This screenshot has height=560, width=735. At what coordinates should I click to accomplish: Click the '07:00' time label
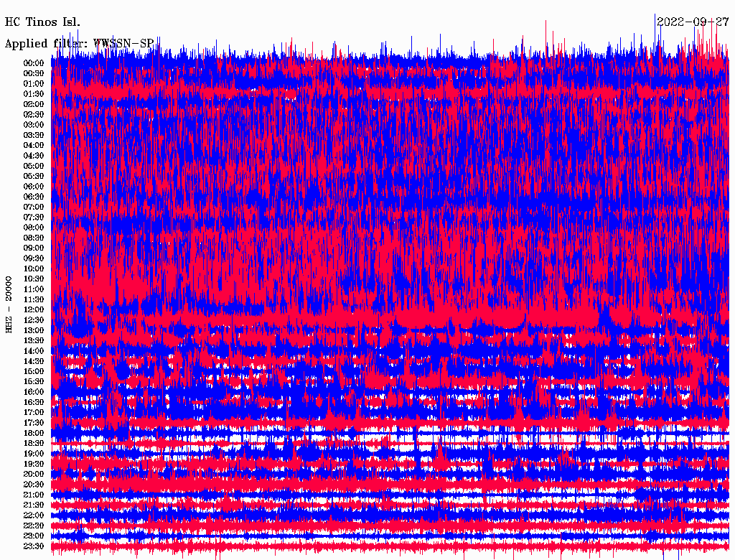tap(34, 207)
